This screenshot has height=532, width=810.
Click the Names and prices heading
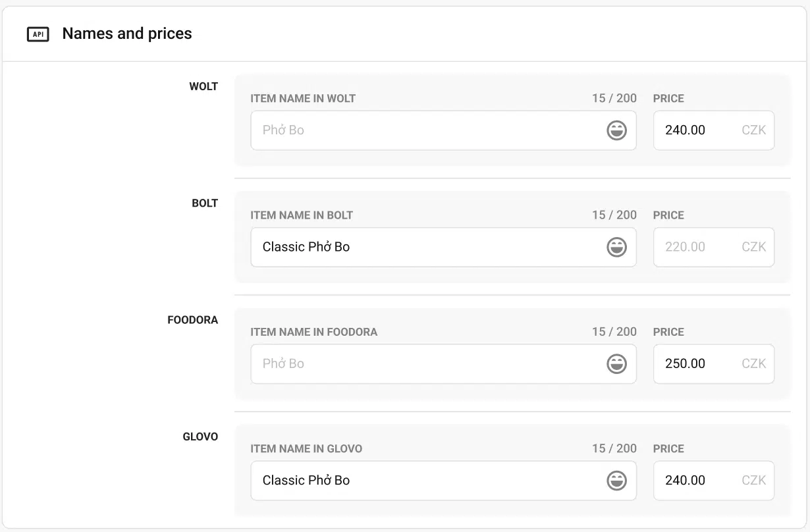point(126,33)
